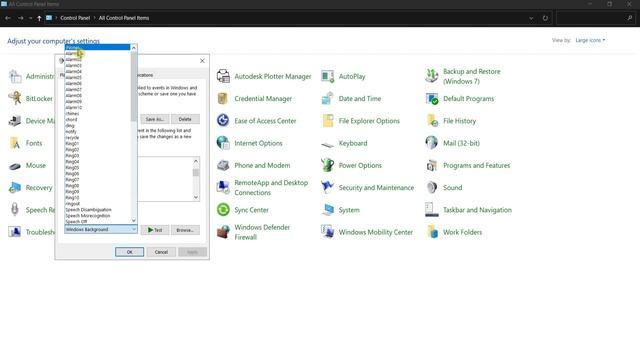Screen dimensions: 640x360
Task: Choose chimes from the sounds list
Action: [x=98, y=113]
